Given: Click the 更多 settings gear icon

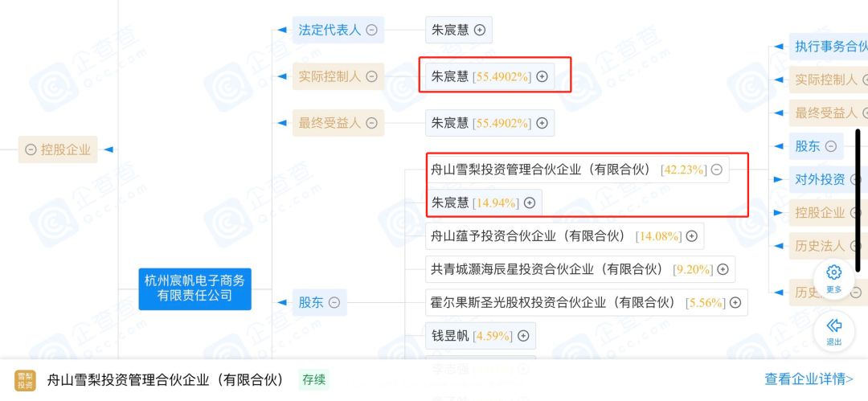Looking at the screenshot, I should tap(833, 272).
